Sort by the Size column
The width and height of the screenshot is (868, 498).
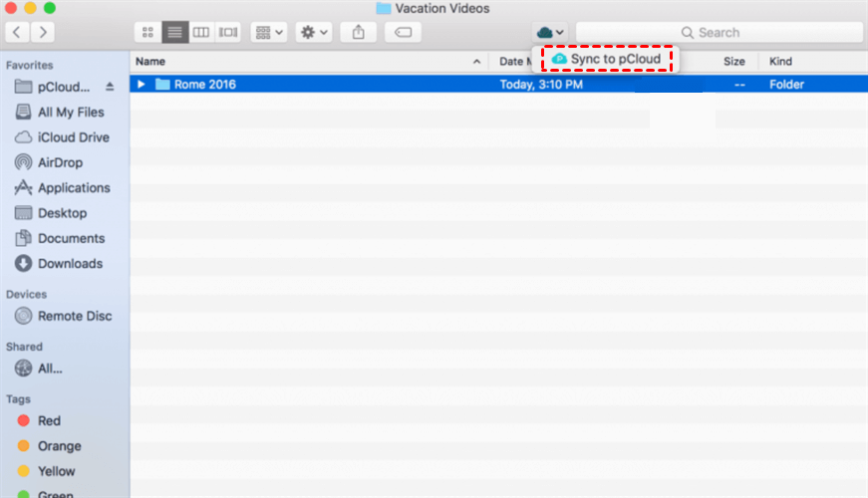coord(734,62)
